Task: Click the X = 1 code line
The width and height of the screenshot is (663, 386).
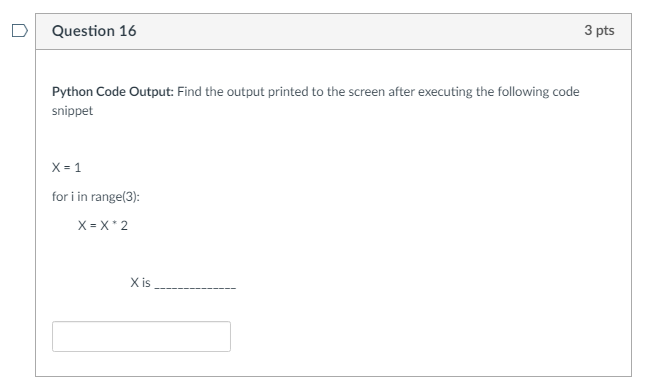Action: tap(66, 168)
